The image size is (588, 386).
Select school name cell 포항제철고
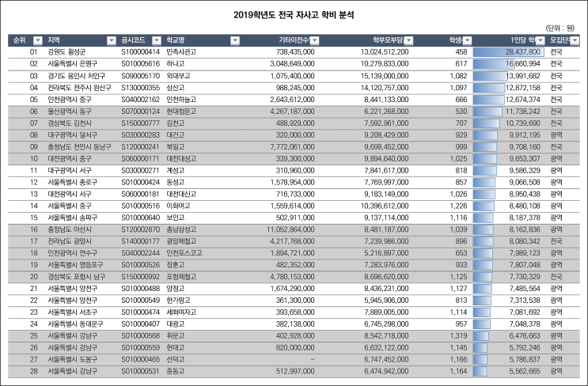point(181,277)
